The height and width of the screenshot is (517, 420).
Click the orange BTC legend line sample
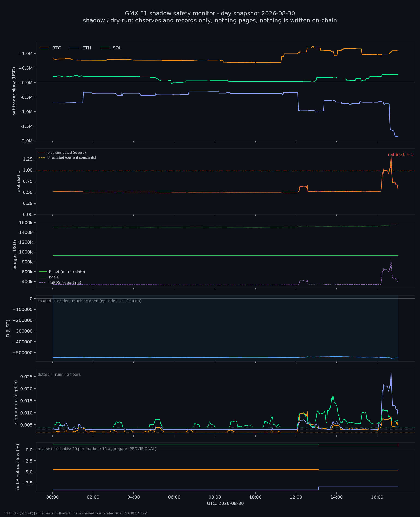tap(44, 48)
